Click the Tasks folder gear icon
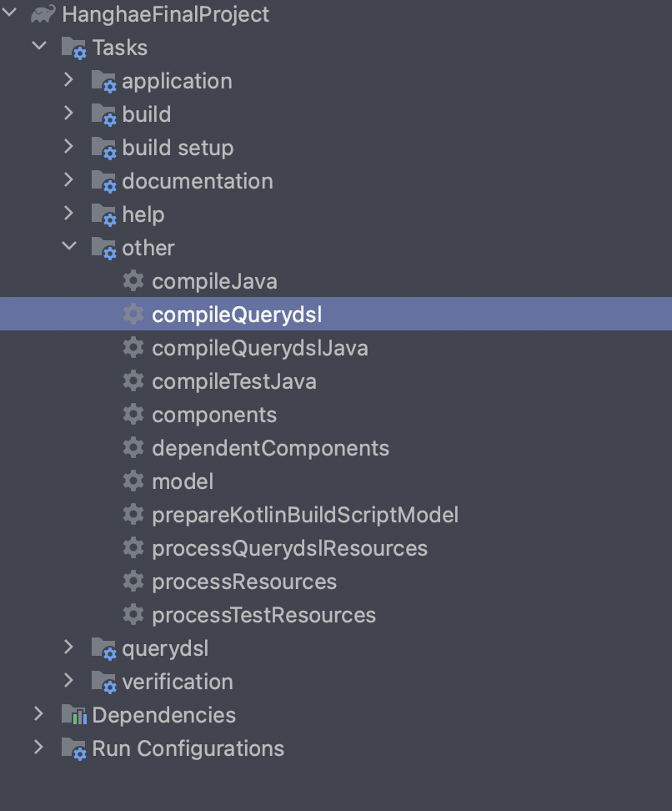 pyautogui.click(x=74, y=48)
